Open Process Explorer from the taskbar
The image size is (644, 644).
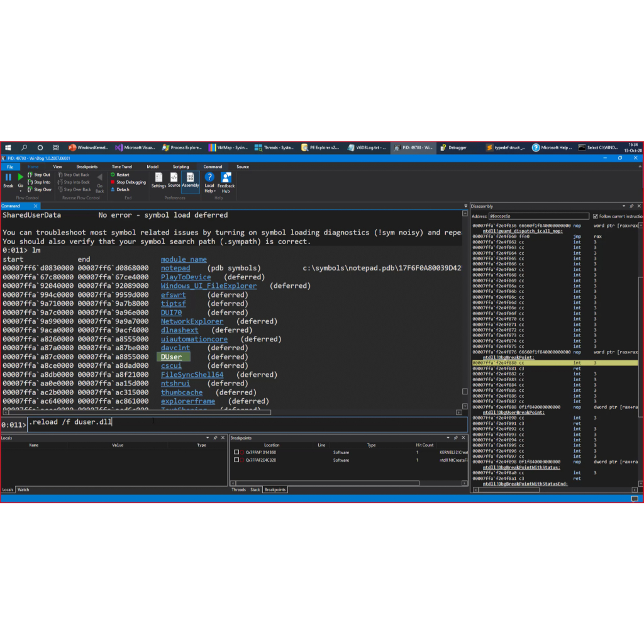[x=182, y=147]
